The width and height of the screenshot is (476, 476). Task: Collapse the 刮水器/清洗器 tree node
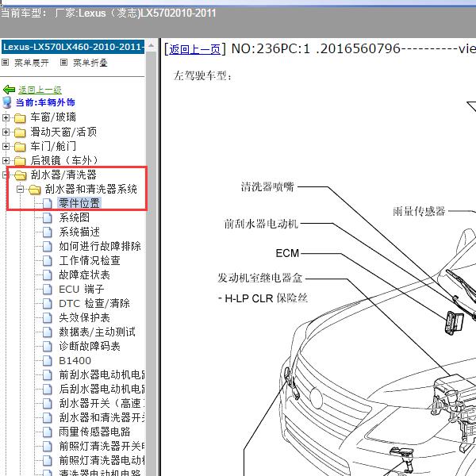pos(5,175)
